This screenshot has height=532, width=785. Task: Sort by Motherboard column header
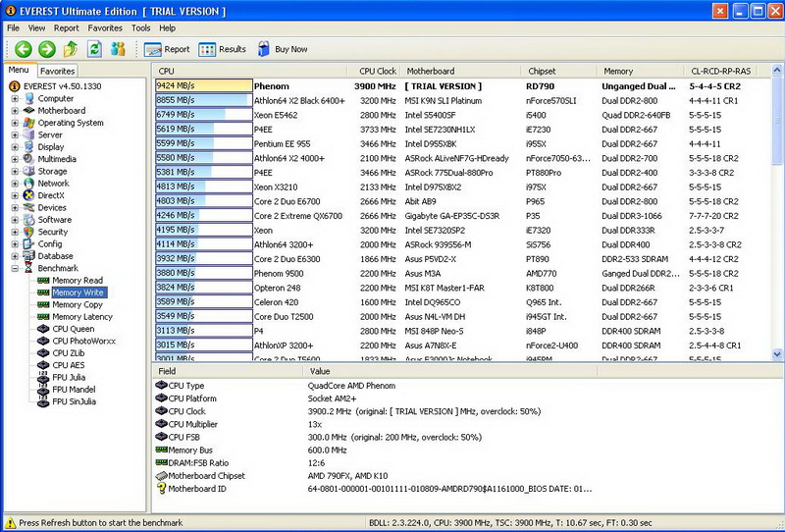[460, 71]
